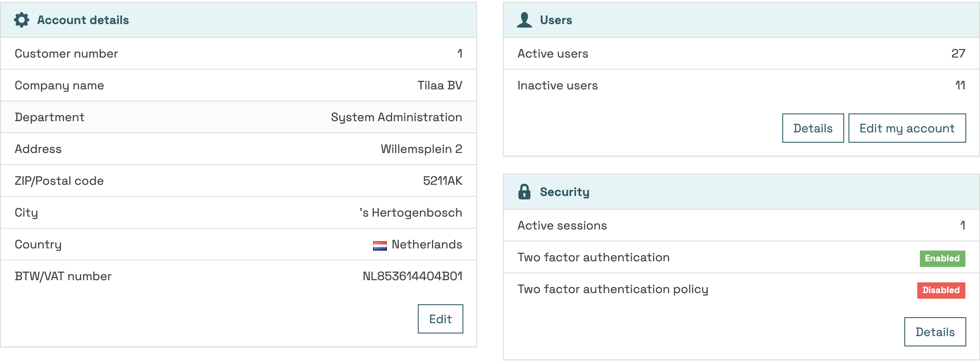The image size is (980, 361).
Task: Click the Two factor authentication policy label
Action: (x=612, y=289)
